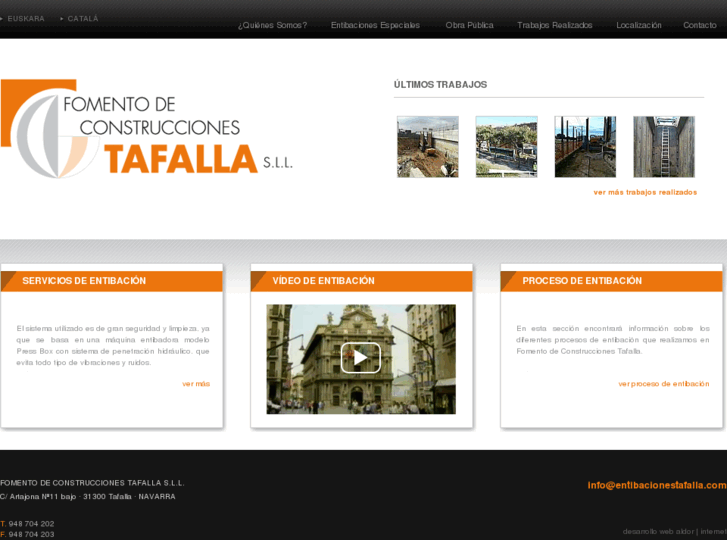Click the Servicios de Entibación header
The image size is (727, 545).
coord(112,281)
